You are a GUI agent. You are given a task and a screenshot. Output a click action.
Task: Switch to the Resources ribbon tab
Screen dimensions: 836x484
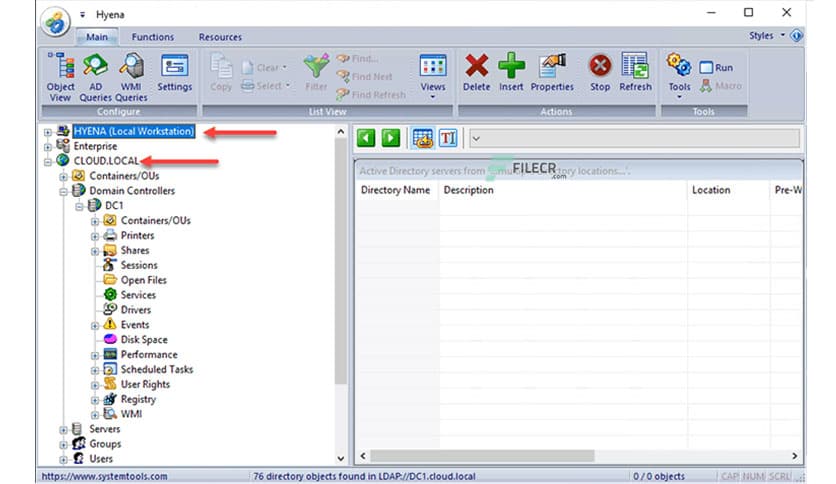pos(220,37)
